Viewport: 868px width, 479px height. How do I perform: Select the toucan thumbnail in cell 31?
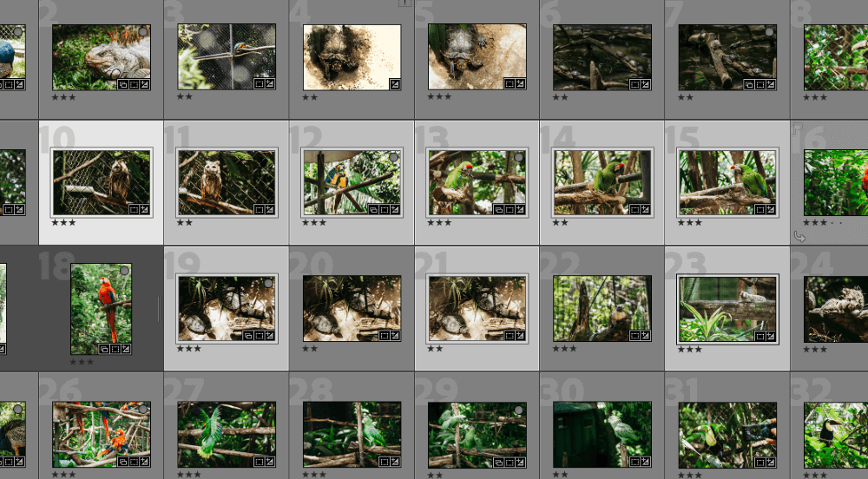[727, 435]
